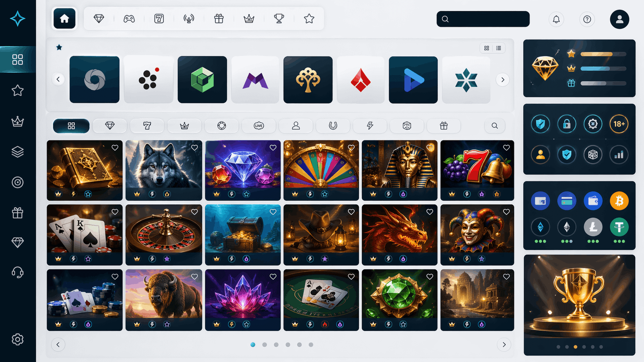644x362 pixels.
Task: Advance provider carousel with right chevron
Action: click(x=503, y=80)
